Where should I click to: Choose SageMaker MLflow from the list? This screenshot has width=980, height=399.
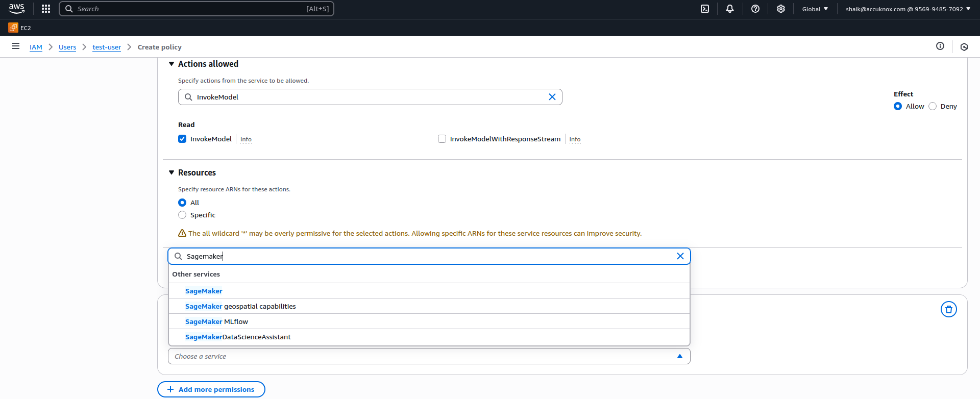click(216, 321)
